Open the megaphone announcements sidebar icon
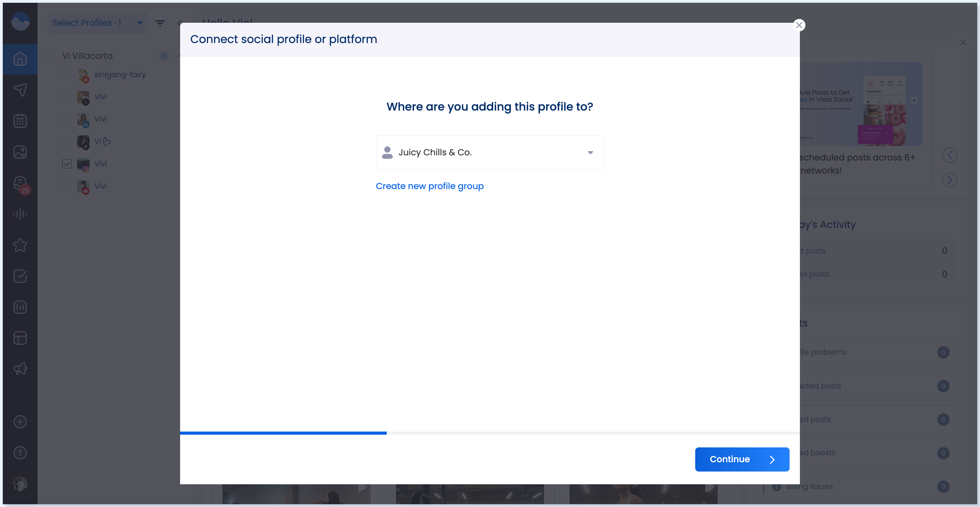The image size is (980, 507). coord(20,369)
